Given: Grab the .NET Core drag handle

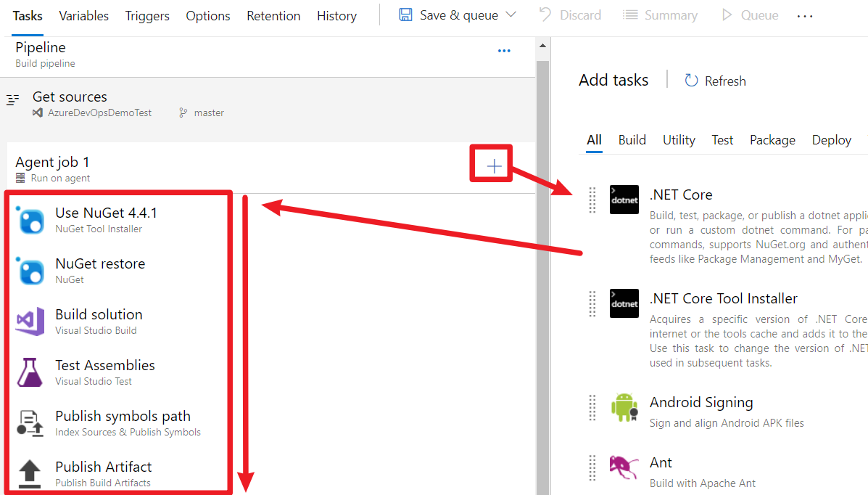Looking at the screenshot, I should pyautogui.click(x=592, y=200).
